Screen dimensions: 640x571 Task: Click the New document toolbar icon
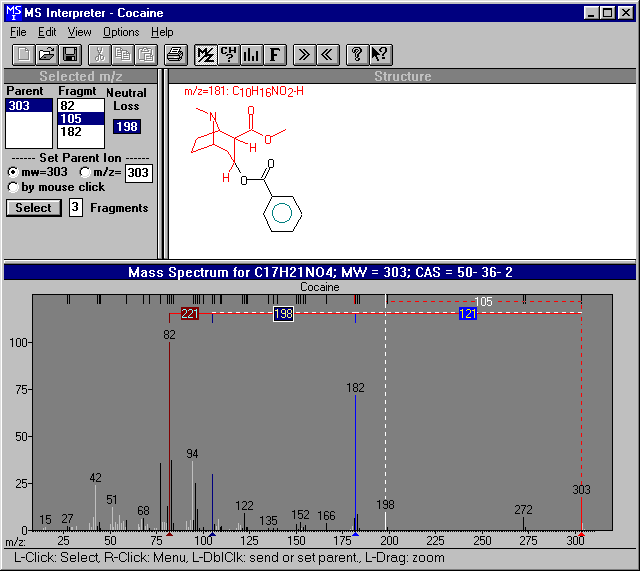(23, 55)
